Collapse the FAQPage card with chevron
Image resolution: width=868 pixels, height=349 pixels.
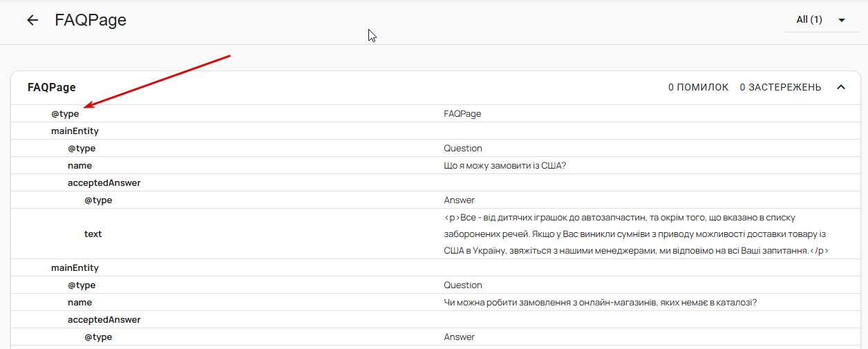pyautogui.click(x=841, y=87)
